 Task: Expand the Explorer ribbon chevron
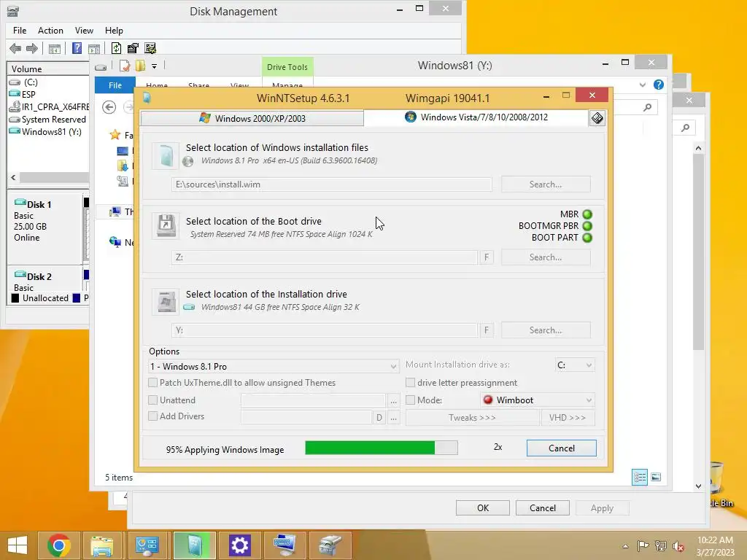pyautogui.click(x=642, y=85)
